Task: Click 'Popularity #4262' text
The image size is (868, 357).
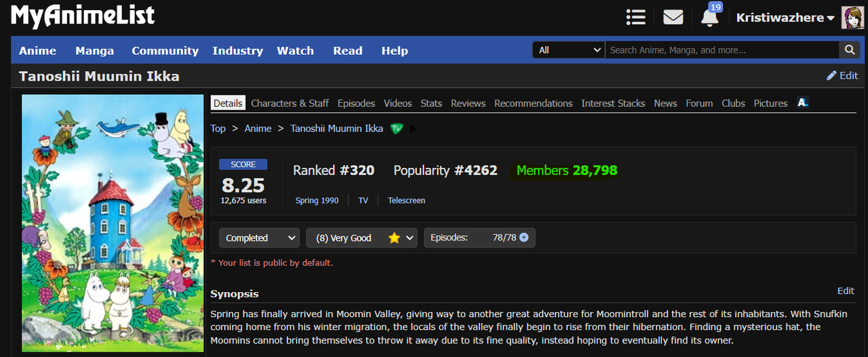Action: coord(446,170)
